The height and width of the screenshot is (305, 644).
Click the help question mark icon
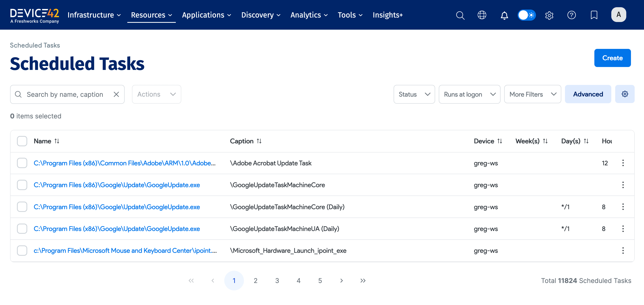[572, 15]
